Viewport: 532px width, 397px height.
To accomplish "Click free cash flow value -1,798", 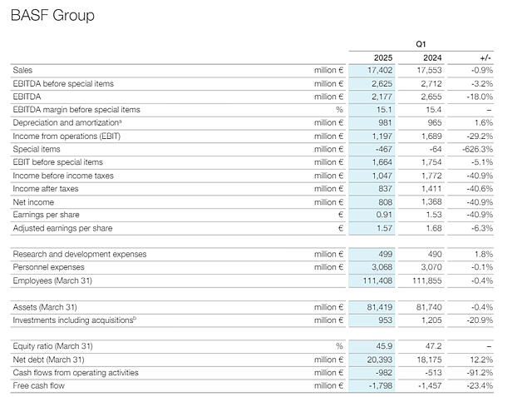I will [381, 385].
